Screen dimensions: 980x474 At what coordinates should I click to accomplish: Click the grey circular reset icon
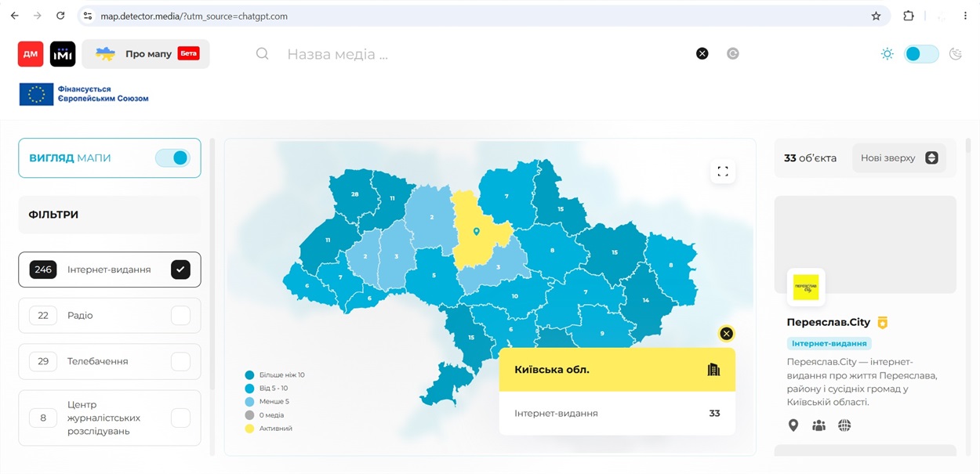click(x=733, y=53)
